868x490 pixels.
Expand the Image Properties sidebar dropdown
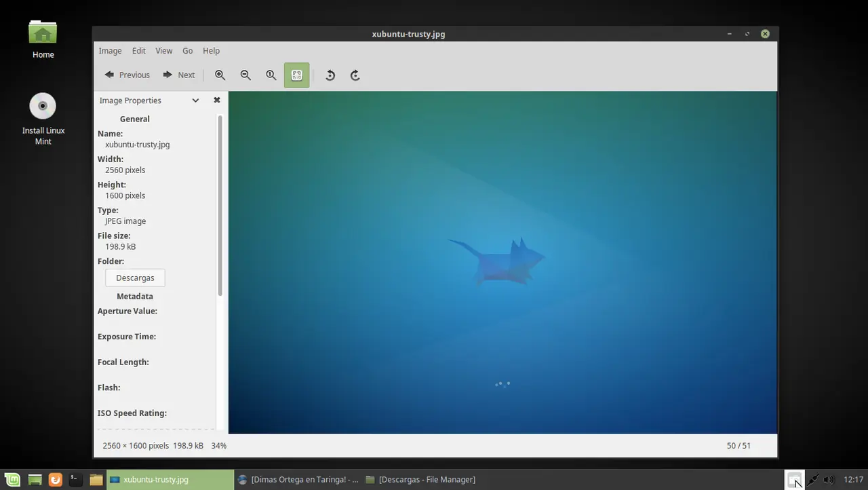tap(195, 100)
